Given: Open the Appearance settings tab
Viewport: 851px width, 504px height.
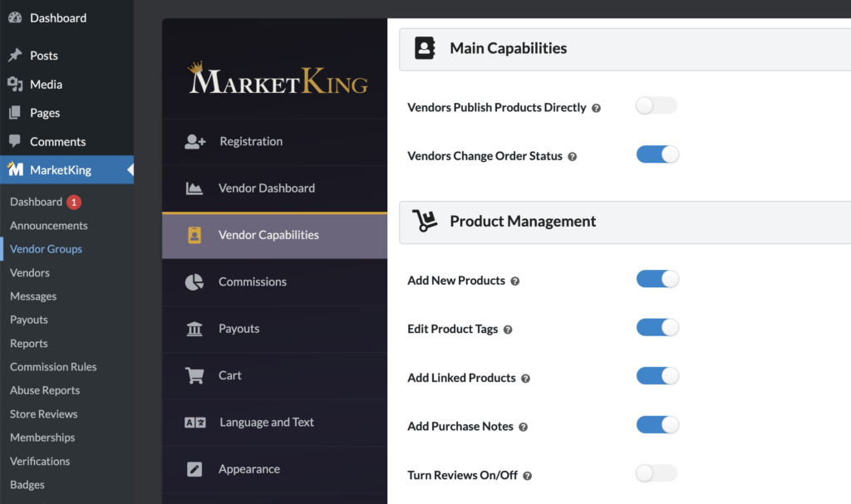Looking at the screenshot, I should 274,469.
